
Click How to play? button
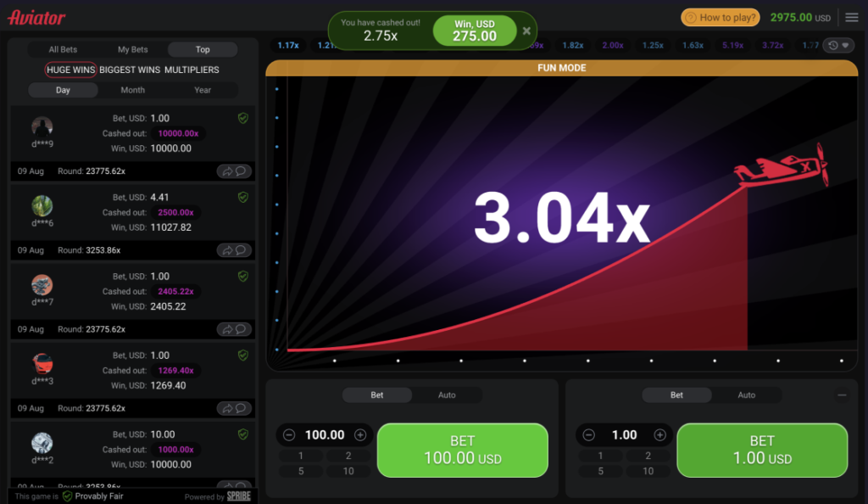coord(721,18)
